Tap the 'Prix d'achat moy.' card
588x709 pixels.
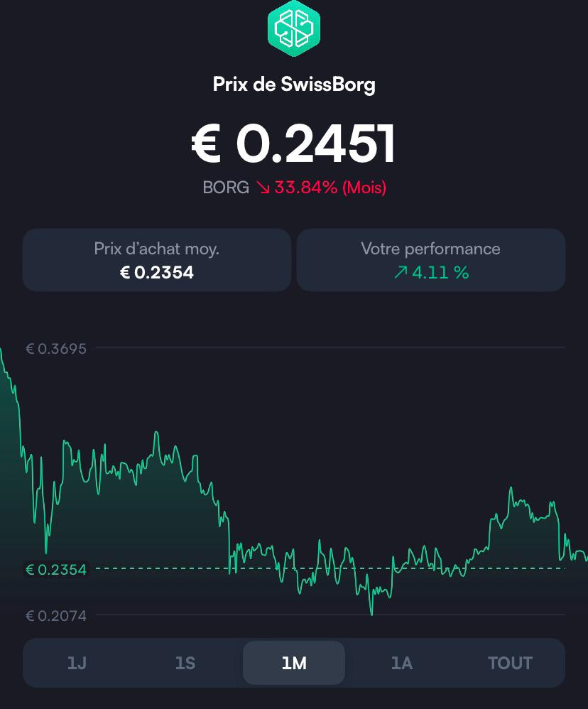[x=156, y=259]
